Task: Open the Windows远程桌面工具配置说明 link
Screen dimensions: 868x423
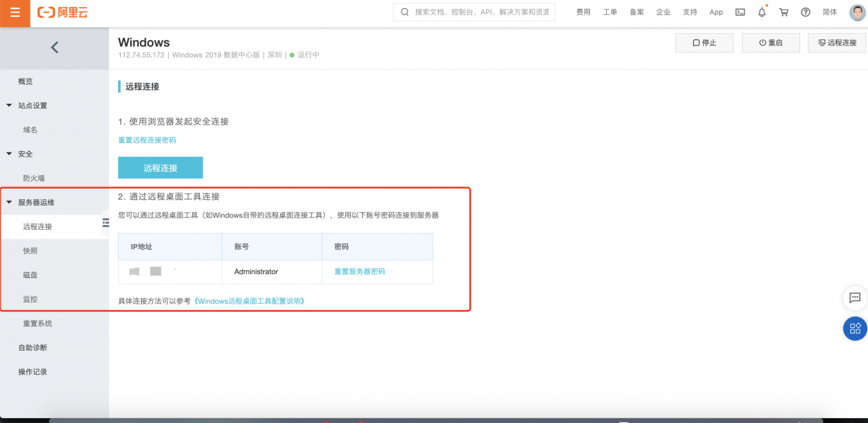Action: pos(249,300)
